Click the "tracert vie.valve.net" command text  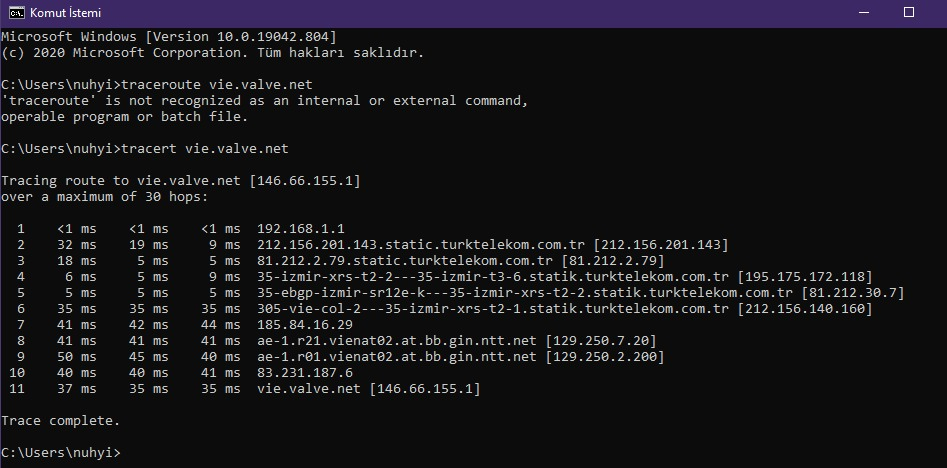[204, 149]
